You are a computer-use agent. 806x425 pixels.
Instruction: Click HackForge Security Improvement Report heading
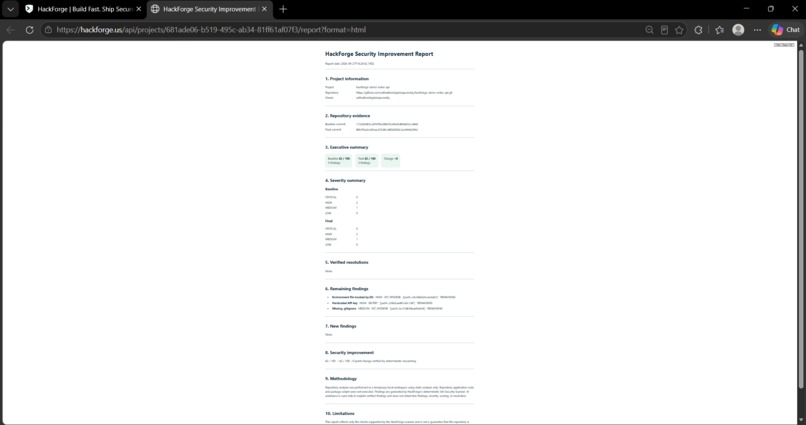379,54
